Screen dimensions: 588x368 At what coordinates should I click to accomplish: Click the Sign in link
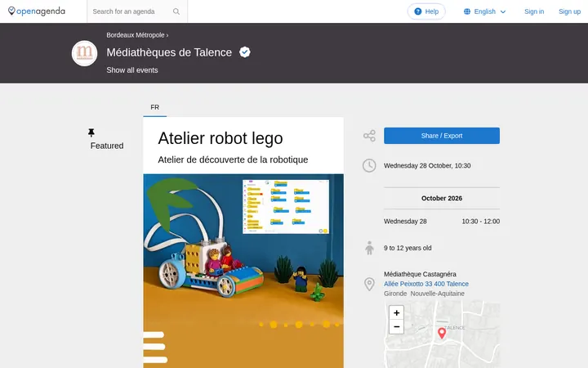pyautogui.click(x=534, y=11)
